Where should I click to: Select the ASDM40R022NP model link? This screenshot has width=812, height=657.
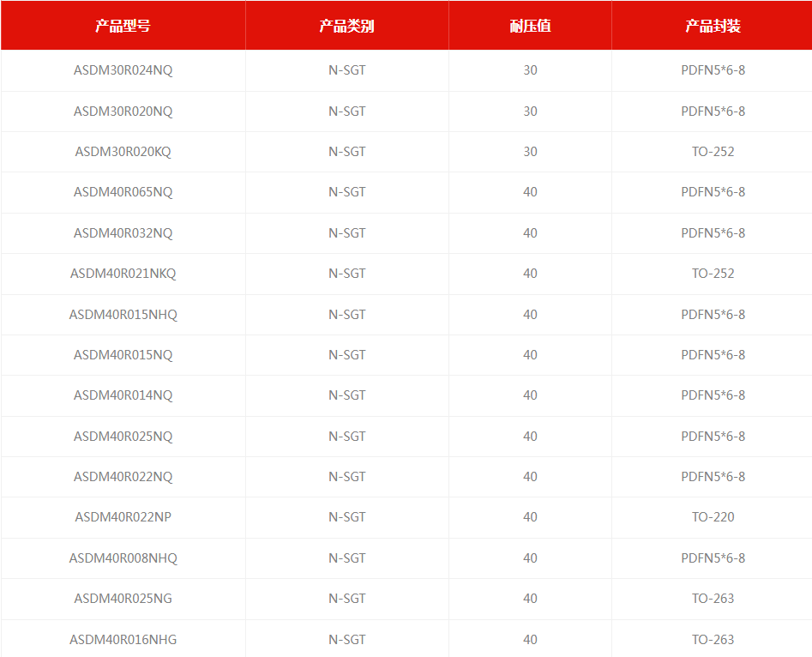coord(123,517)
